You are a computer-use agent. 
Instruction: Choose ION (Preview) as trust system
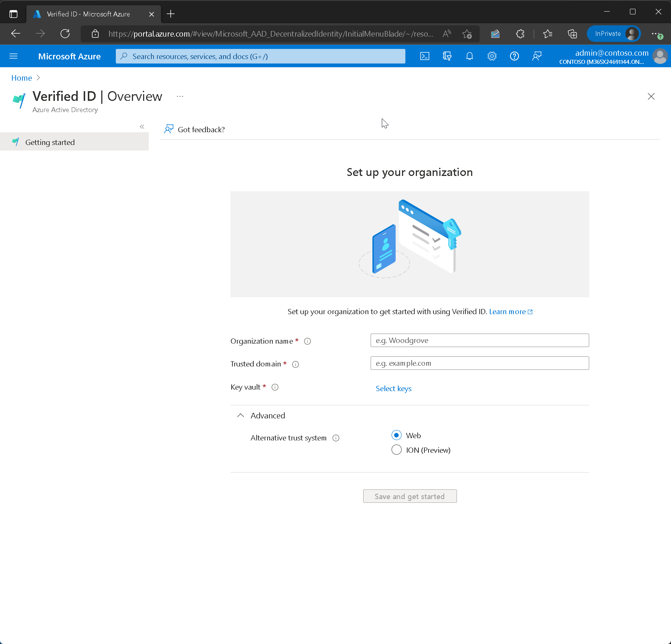(396, 450)
